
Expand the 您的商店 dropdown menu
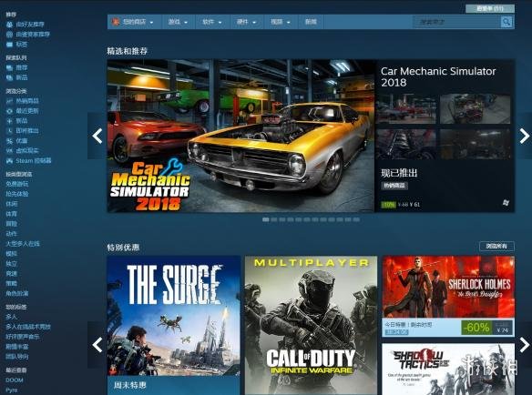[134, 22]
